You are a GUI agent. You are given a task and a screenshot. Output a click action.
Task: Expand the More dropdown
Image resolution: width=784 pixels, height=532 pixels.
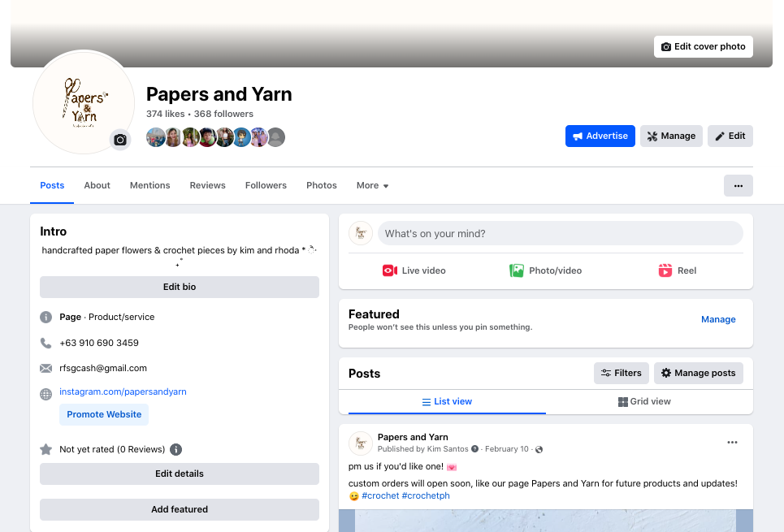372,185
